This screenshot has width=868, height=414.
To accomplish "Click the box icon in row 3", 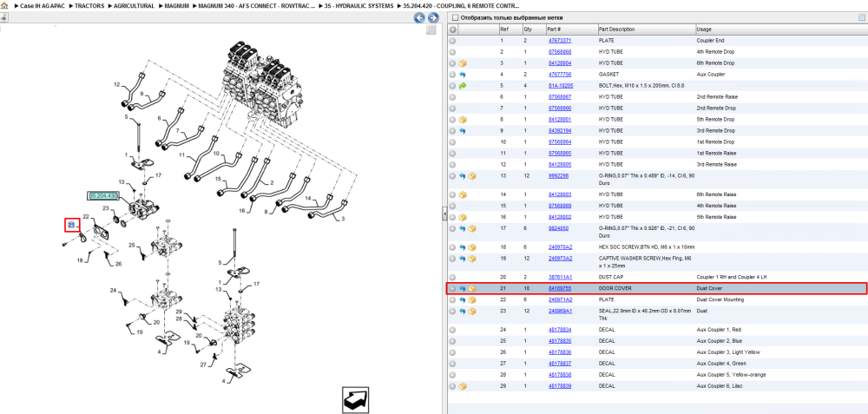I will 463,63.
